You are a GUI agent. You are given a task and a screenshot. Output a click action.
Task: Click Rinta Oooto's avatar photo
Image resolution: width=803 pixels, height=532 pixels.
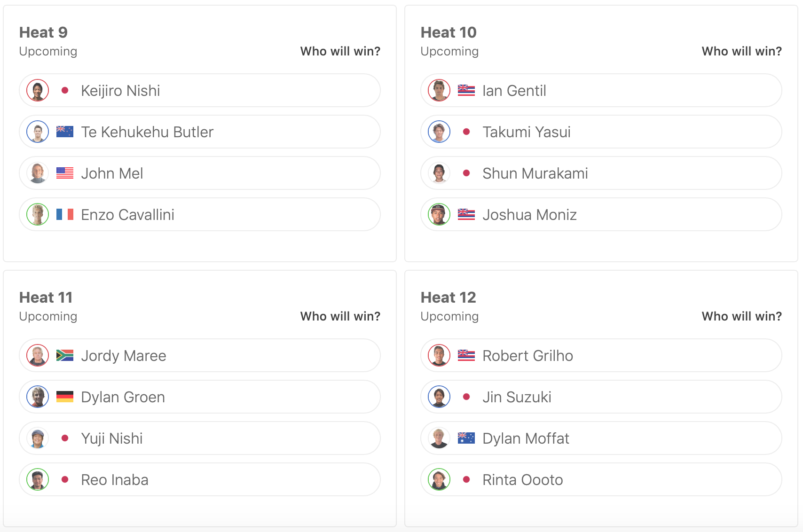click(439, 479)
